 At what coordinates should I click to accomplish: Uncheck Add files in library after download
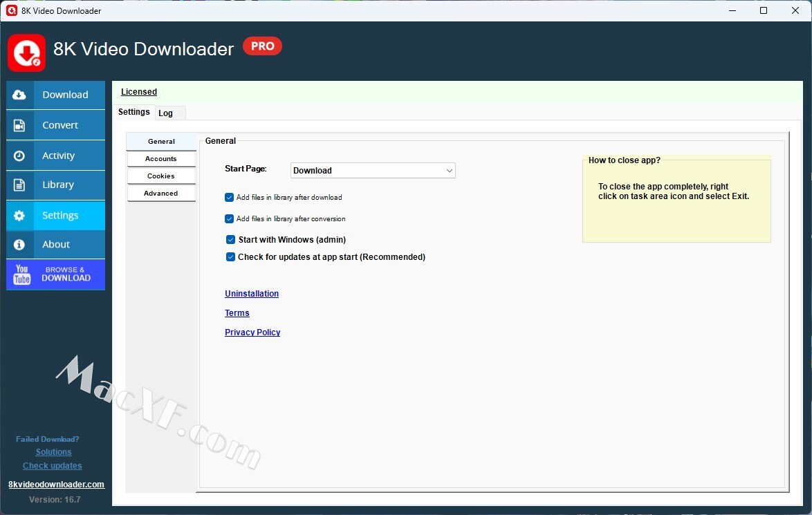(230, 197)
